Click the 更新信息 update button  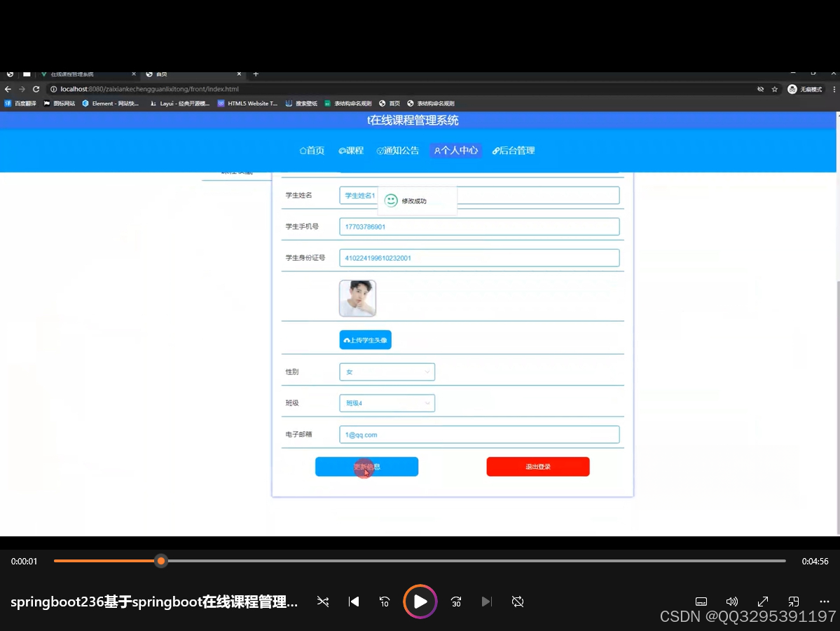(366, 466)
